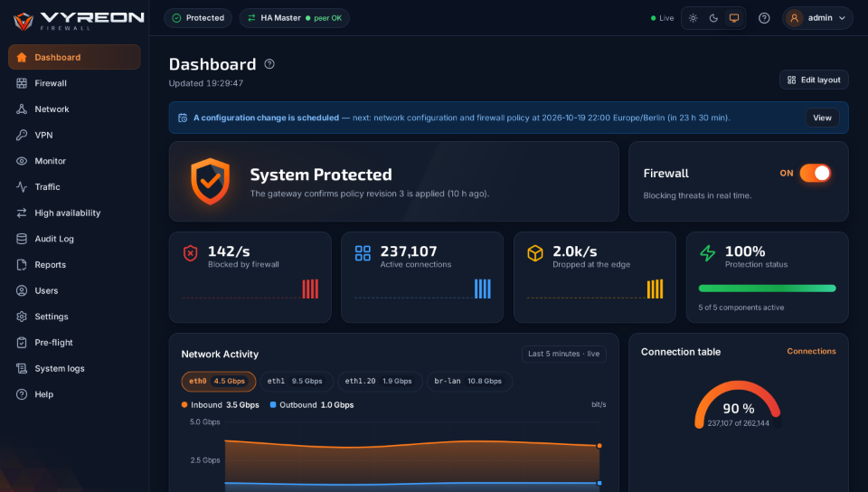Navigate to VPN page
This screenshot has width=868, height=492.
(74, 135)
